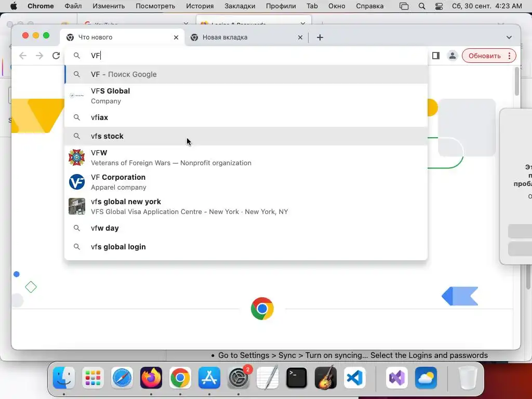Click the browser back arrow

[x=23, y=56]
